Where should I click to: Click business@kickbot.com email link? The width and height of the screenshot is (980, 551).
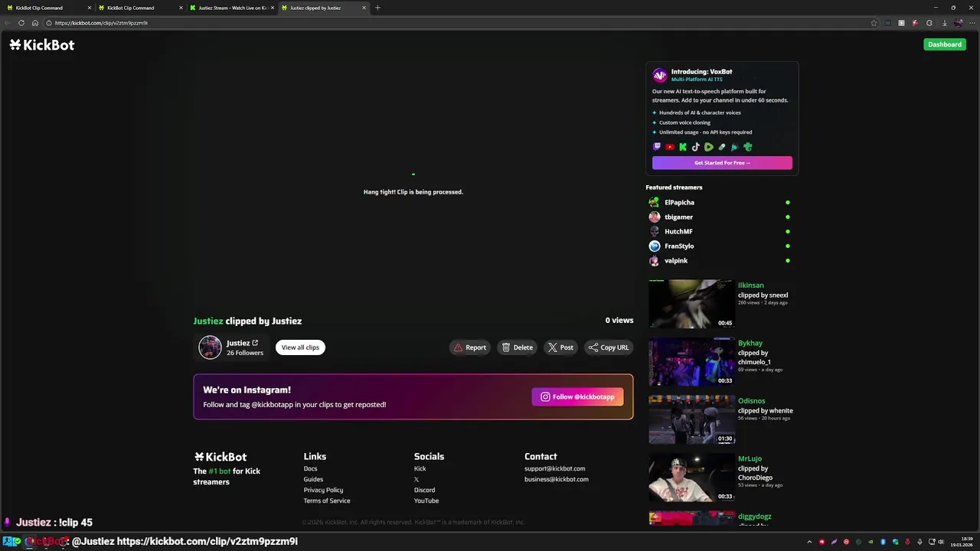[557, 479]
